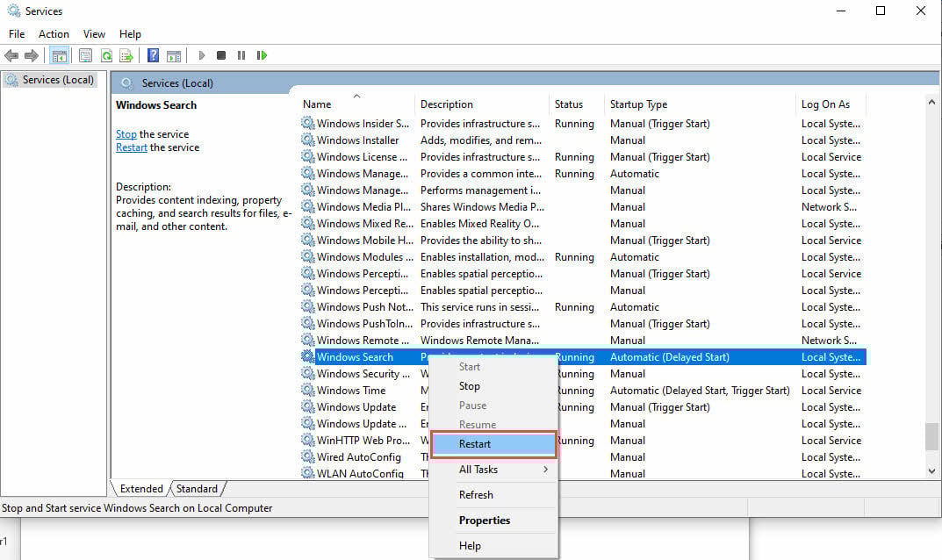Choose Restart in the context menu
The width and height of the screenshot is (942, 560).
[494, 444]
